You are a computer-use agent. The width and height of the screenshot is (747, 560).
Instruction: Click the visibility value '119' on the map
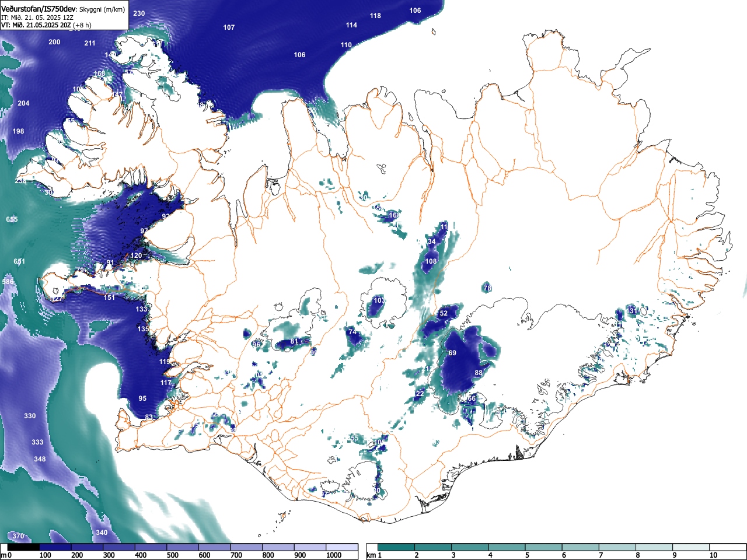(165, 362)
